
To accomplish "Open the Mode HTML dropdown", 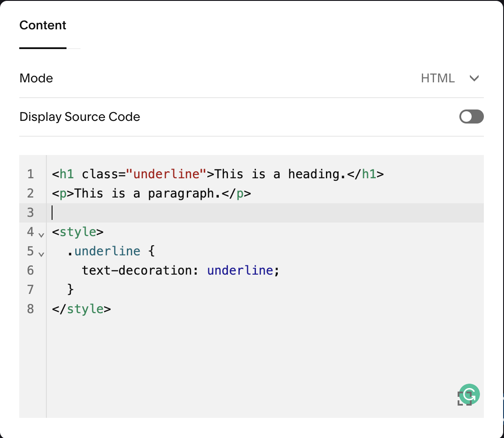I will pyautogui.click(x=450, y=78).
